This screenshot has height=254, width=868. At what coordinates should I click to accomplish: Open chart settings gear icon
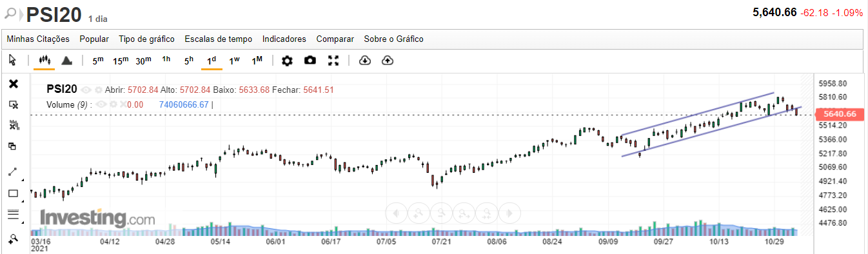pyautogui.click(x=287, y=60)
